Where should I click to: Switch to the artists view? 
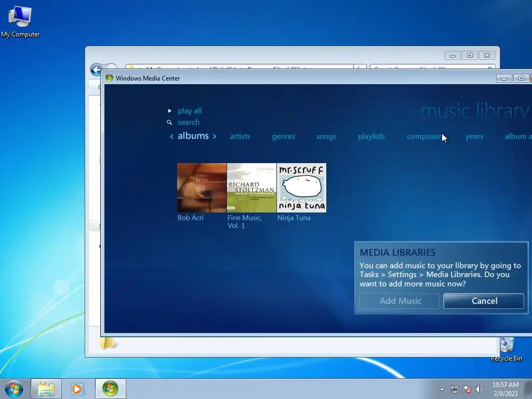[x=240, y=137]
